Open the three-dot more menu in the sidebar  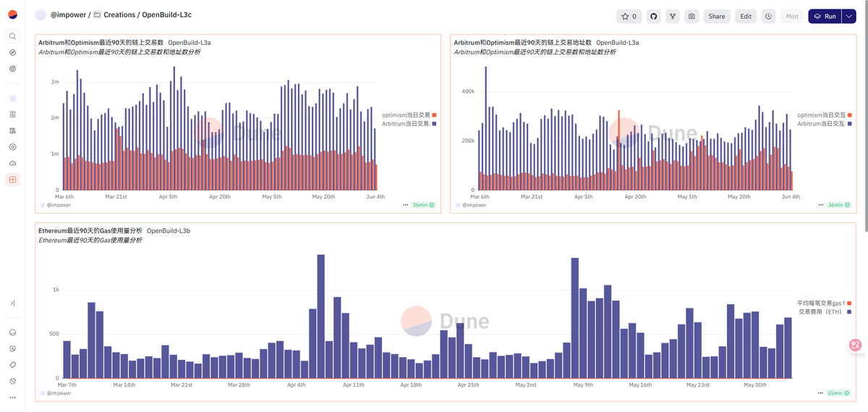coord(12,398)
